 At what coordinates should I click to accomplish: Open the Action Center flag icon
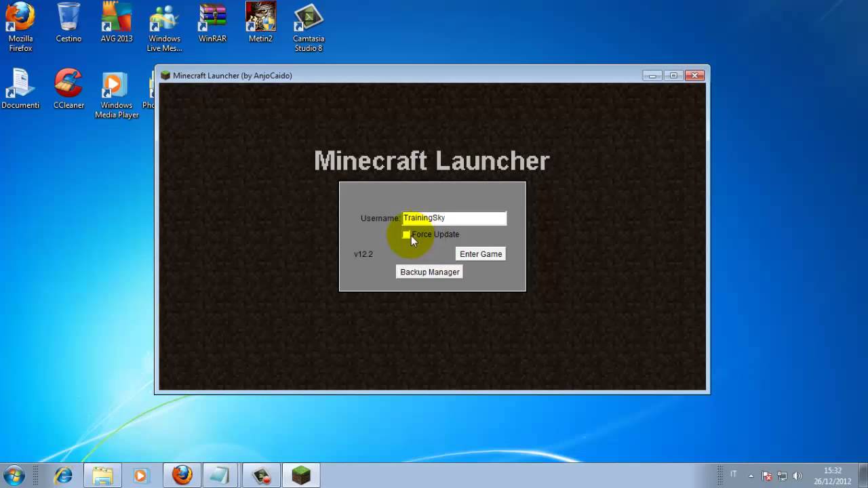[767, 476]
